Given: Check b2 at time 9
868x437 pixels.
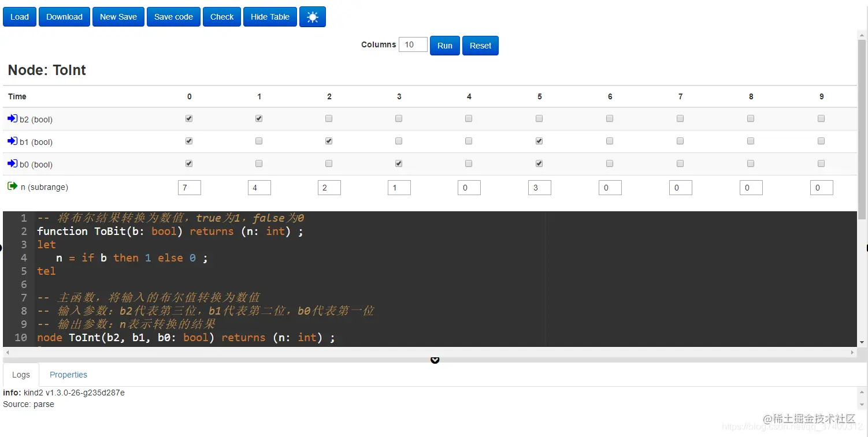Looking at the screenshot, I should [821, 118].
